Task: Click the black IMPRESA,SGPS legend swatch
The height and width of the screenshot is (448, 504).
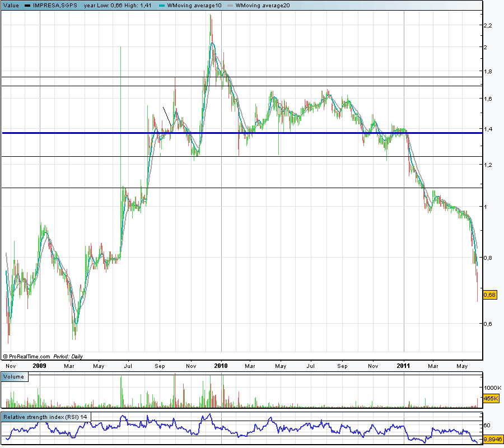Action: 27,6
